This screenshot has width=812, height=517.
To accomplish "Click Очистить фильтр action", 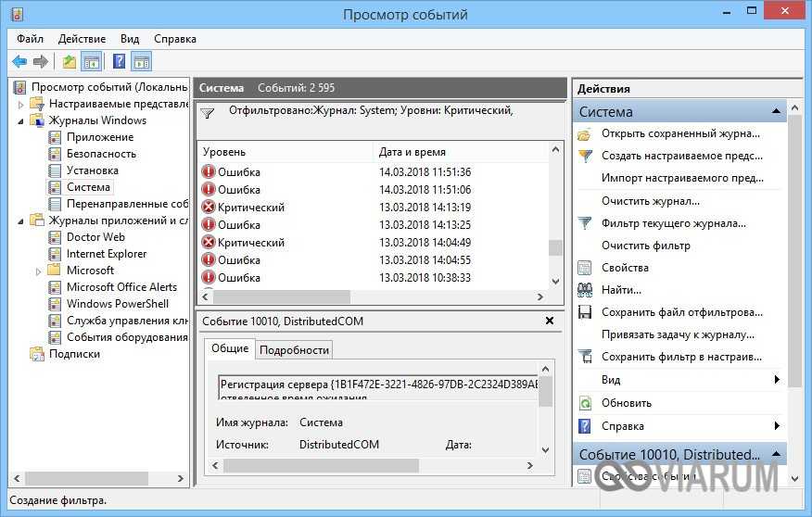I will tap(645, 246).
